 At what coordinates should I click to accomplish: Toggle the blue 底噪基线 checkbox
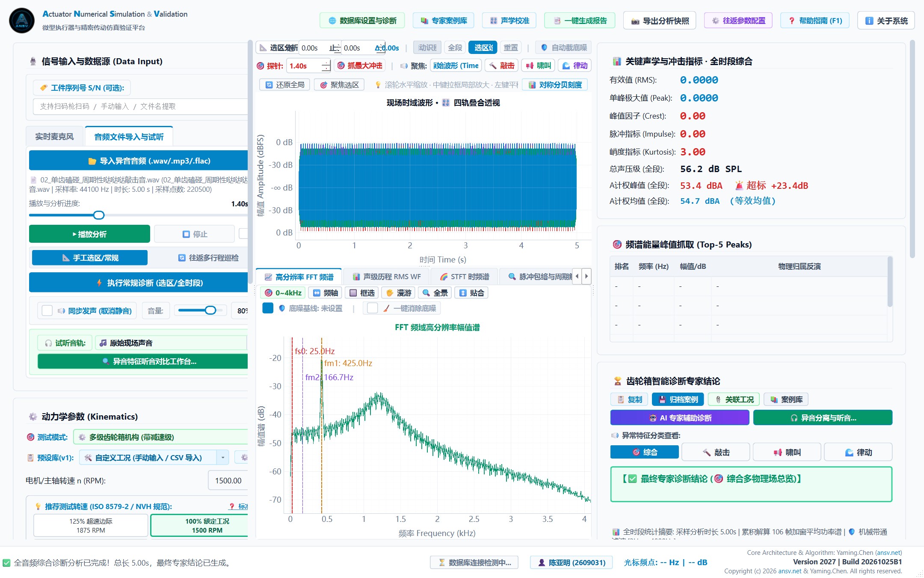point(268,308)
